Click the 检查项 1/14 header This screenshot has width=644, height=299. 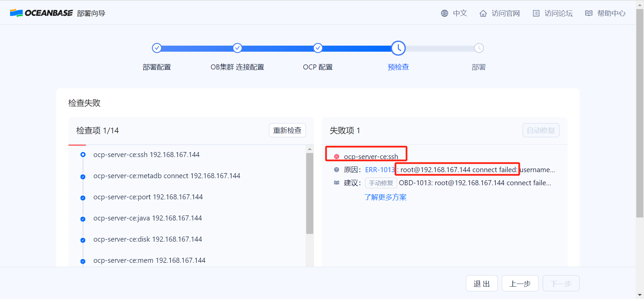click(98, 131)
